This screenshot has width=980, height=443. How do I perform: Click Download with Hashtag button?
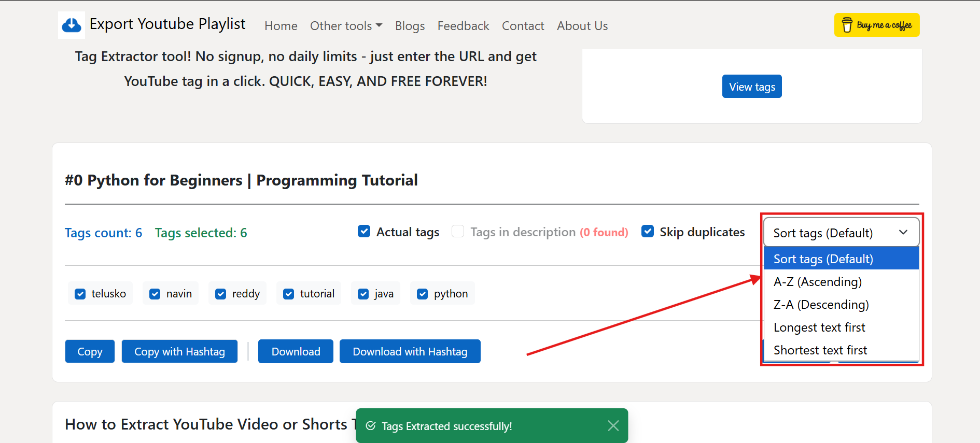[410, 351]
